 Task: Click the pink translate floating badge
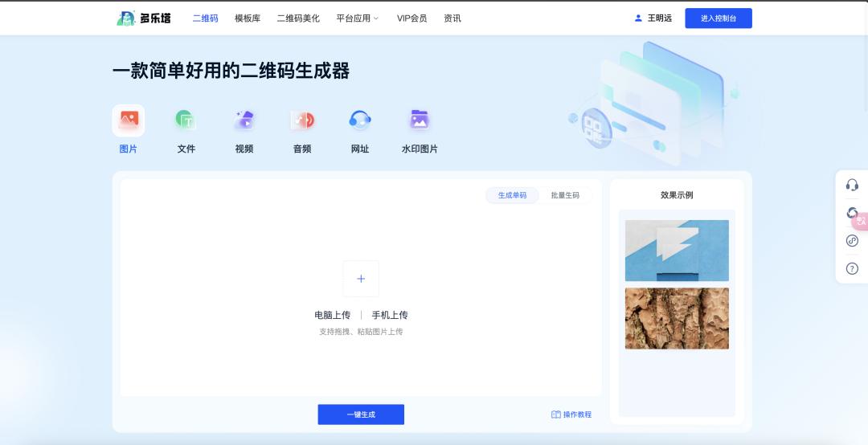click(x=861, y=221)
